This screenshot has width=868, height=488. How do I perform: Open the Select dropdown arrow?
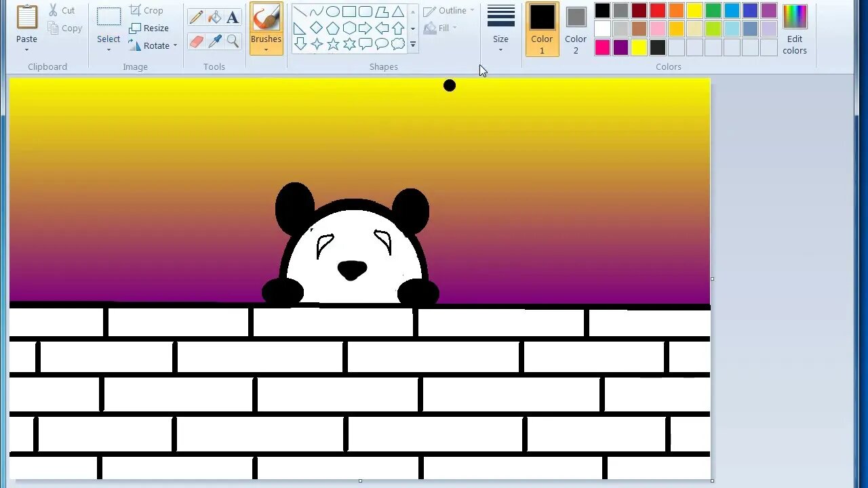coord(108,49)
